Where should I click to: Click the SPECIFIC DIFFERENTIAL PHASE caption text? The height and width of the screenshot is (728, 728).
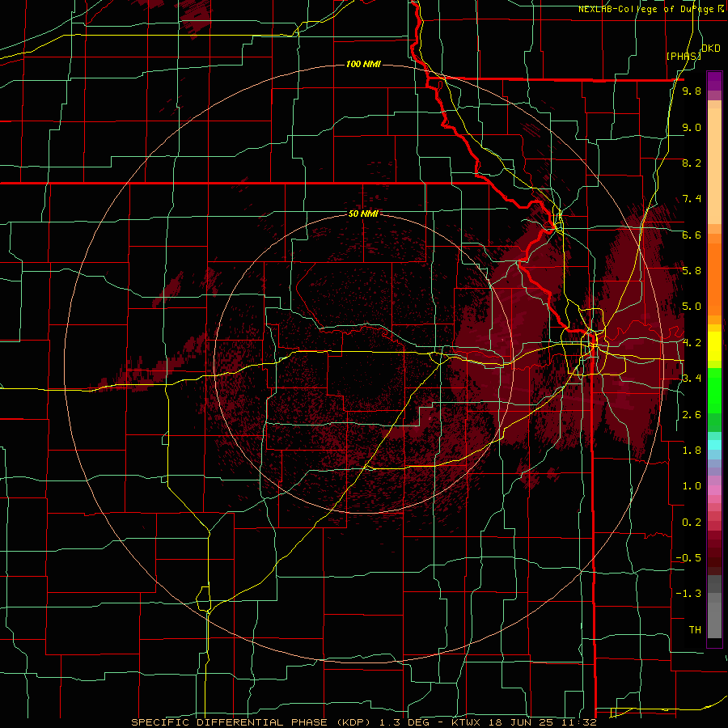pyautogui.click(x=230, y=722)
